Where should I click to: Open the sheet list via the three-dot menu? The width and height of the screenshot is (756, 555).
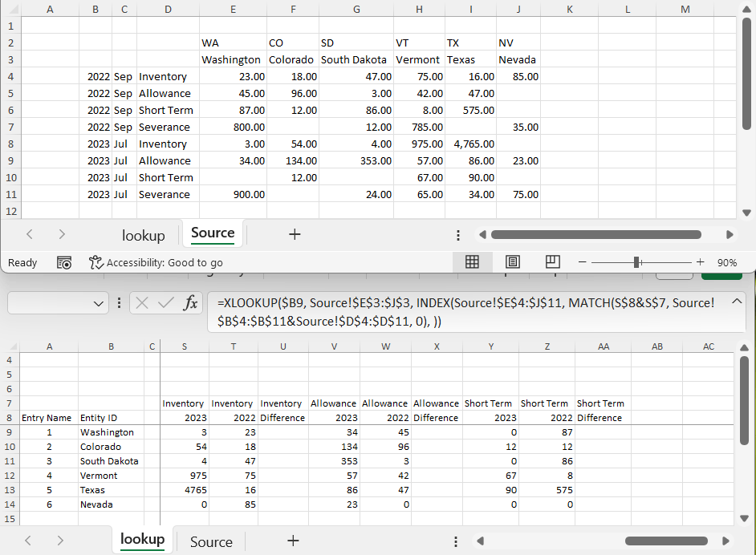(458, 234)
